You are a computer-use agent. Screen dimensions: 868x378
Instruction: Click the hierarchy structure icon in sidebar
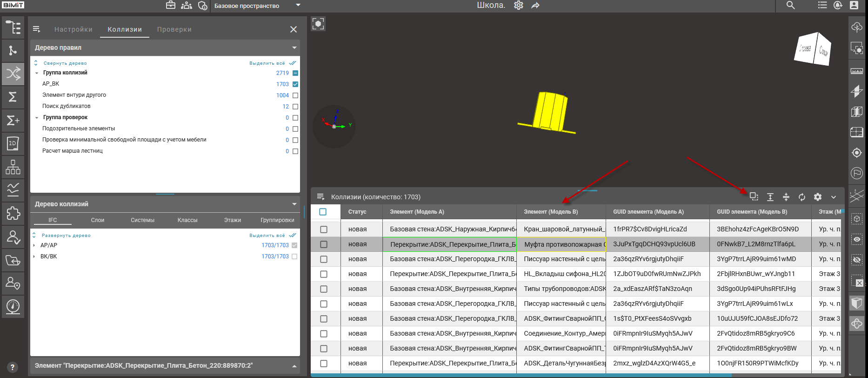[13, 167]
